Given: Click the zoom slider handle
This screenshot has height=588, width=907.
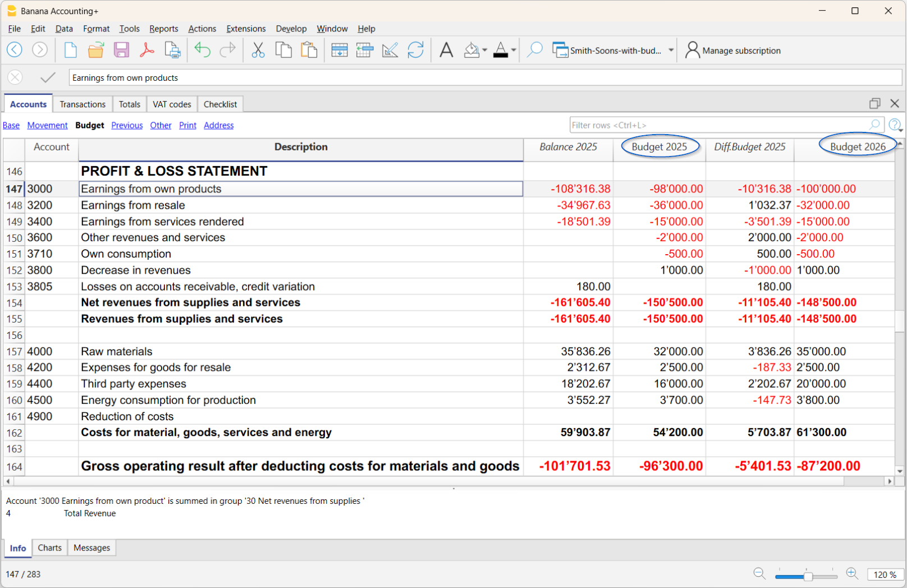Looking at the screenshot, I should (808, 576).
